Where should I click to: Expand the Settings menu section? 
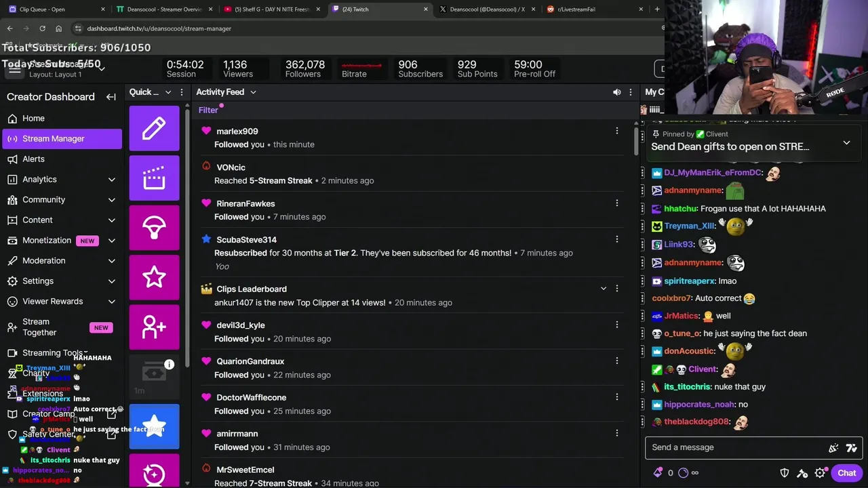[112, 281]
